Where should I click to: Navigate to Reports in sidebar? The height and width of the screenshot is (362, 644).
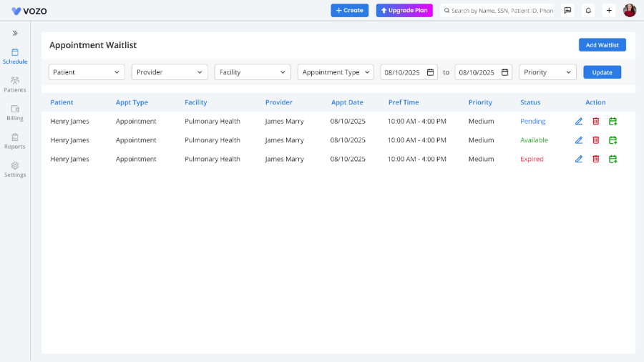(15, 141)
